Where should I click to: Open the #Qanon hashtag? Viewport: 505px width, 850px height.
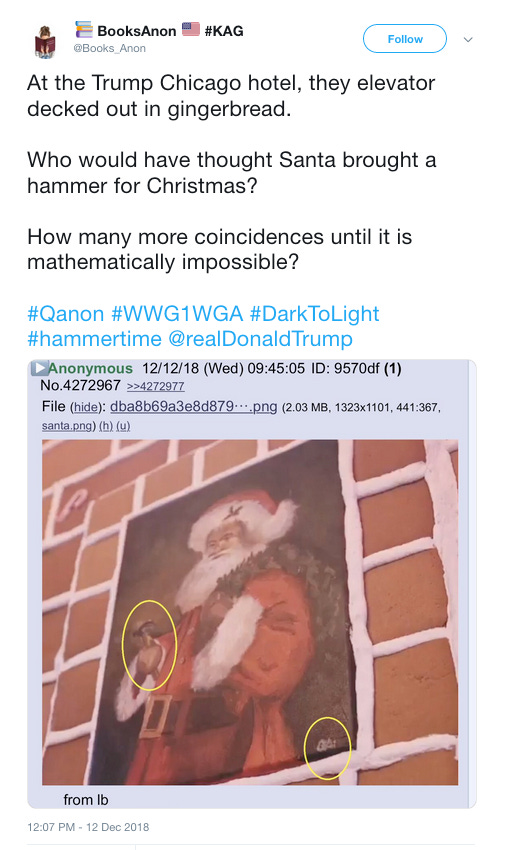click(x=66, y=313)
